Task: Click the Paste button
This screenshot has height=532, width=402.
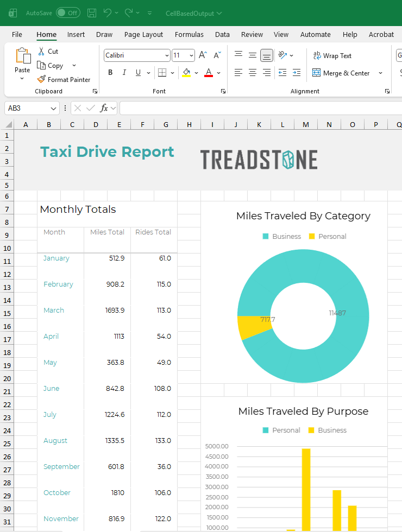Action: click(x=22, y=60)
